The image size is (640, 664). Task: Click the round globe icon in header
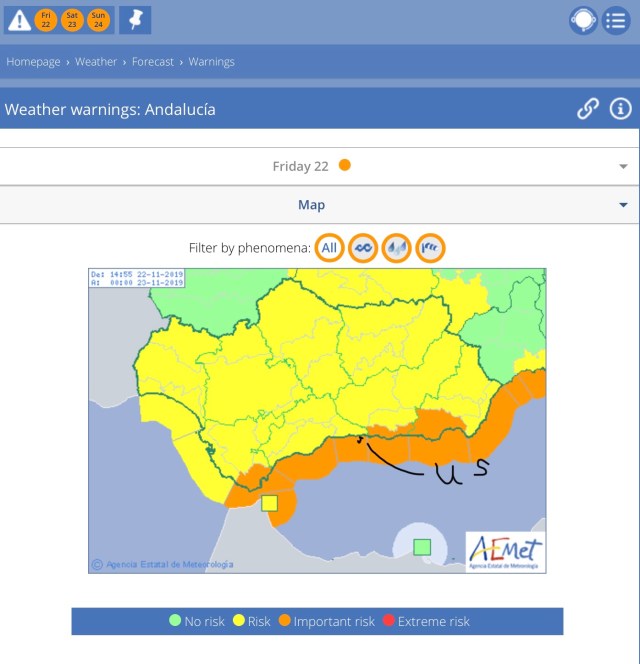coord(583,20)
